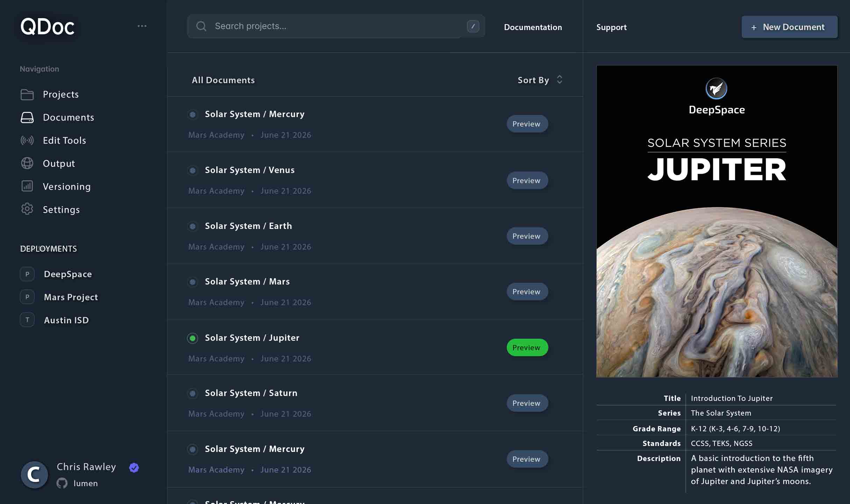Click the T badge next to Austin ISD
The width and height of the screenshot is (850, 504).
click(x=27, y=320)
